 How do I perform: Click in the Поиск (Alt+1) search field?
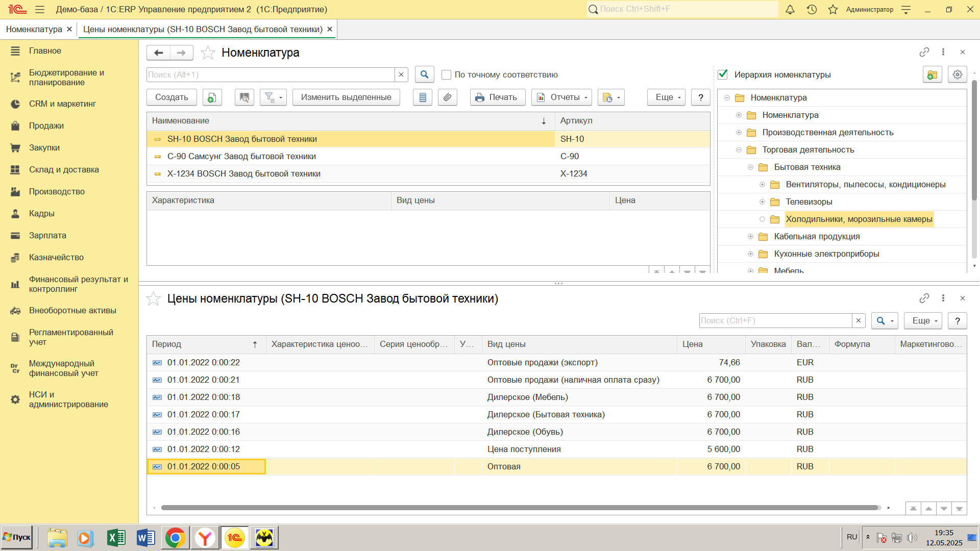[271, 74]
